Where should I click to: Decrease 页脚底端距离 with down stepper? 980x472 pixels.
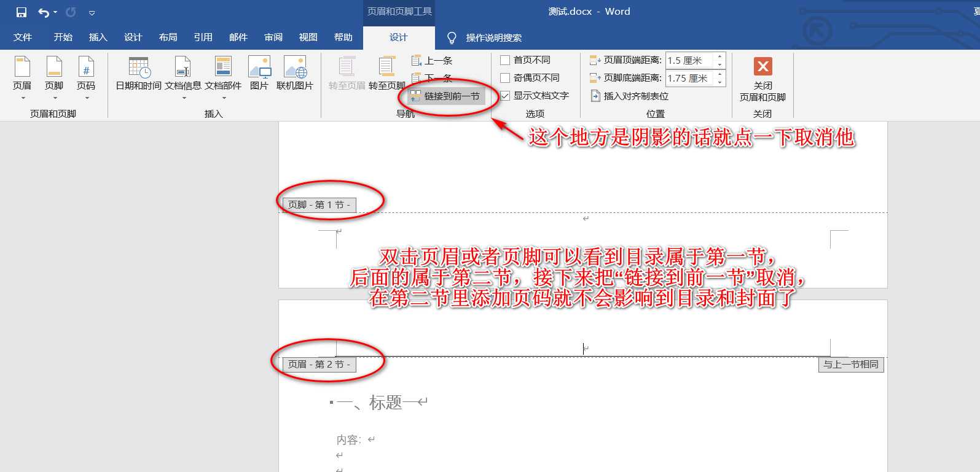[720, 82]
